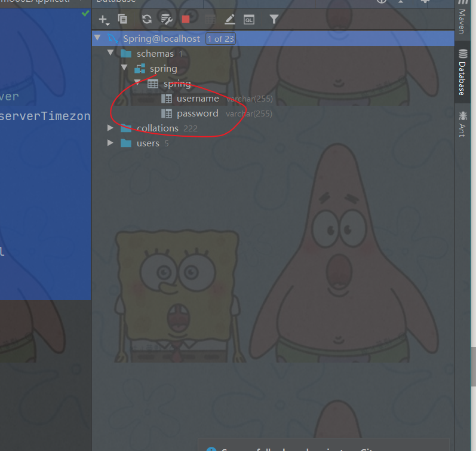Click the username column icon
Screen dimensions: 476x451
point(167,99)
